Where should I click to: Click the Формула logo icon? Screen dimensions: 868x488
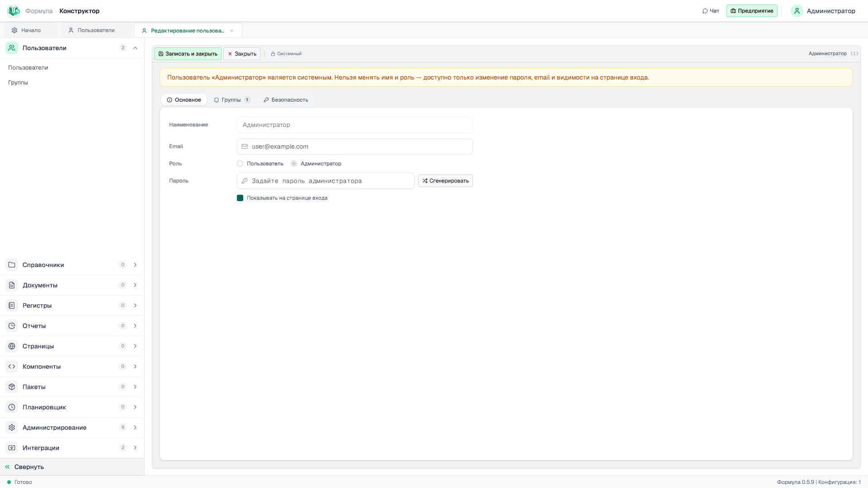click(14, 11)
